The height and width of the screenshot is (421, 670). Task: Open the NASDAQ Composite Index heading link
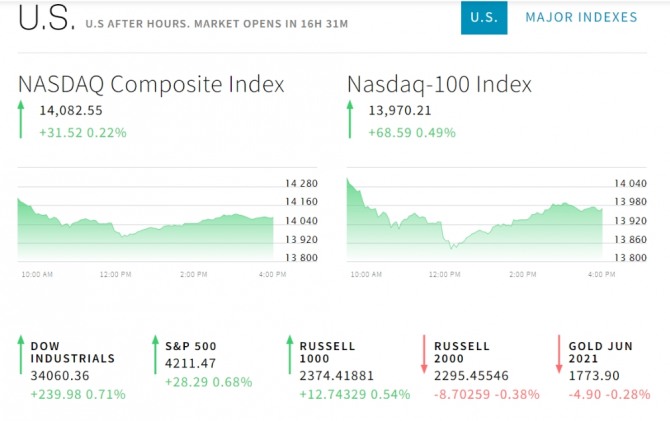[151, 84]
